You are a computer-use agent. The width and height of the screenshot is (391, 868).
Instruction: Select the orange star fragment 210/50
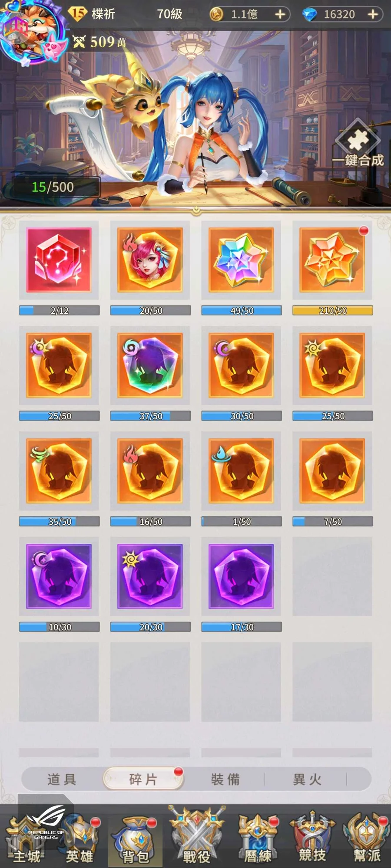click(x=332, y=260)
